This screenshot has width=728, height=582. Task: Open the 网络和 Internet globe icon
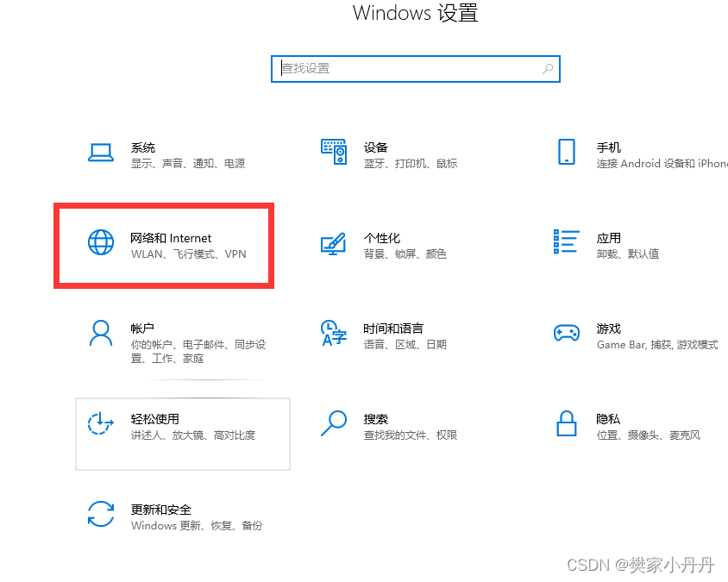101,242
